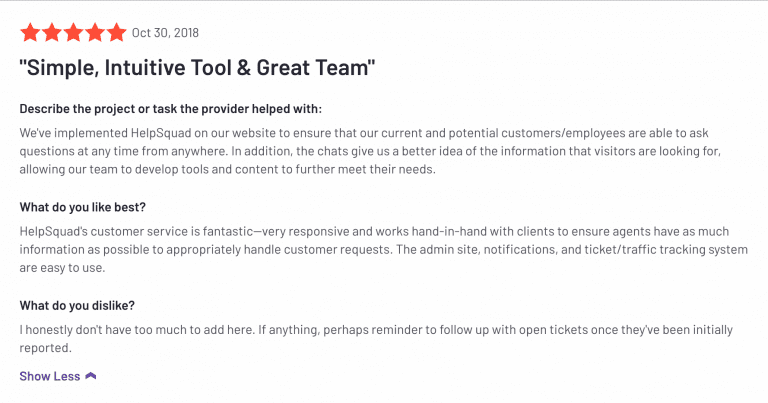Click the word 'reported.' at the review end
Screen dimensions: 768x403
(46, 348)
